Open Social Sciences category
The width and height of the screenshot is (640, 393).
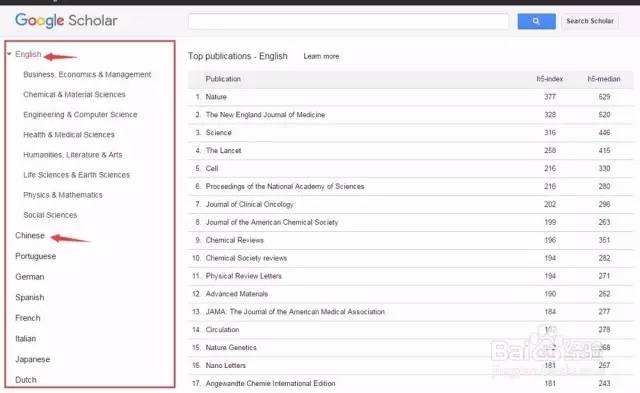tap(50, 215)
